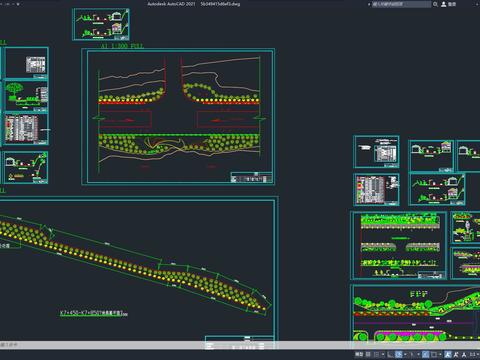
Task: Click the user sign-in account button
Action: pyautogui.click(x=449, y=4)
